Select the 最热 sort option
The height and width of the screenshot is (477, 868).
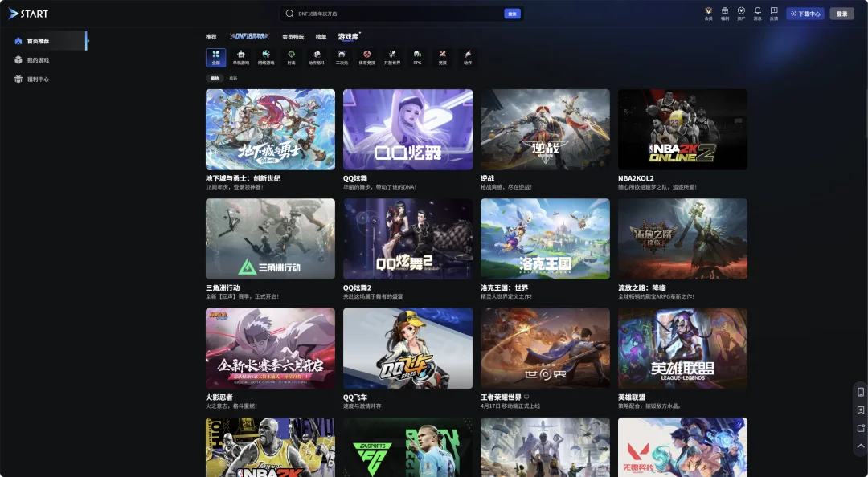point(215,79)
